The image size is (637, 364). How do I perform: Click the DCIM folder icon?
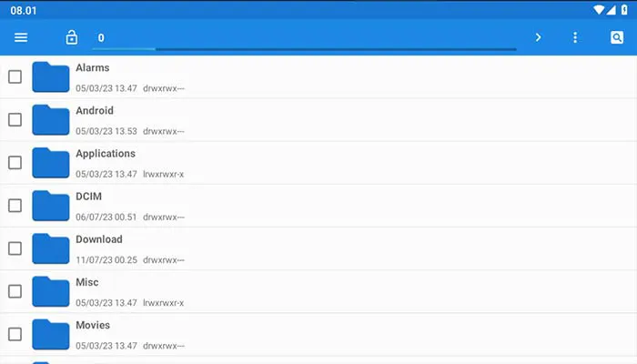[51, 206]
